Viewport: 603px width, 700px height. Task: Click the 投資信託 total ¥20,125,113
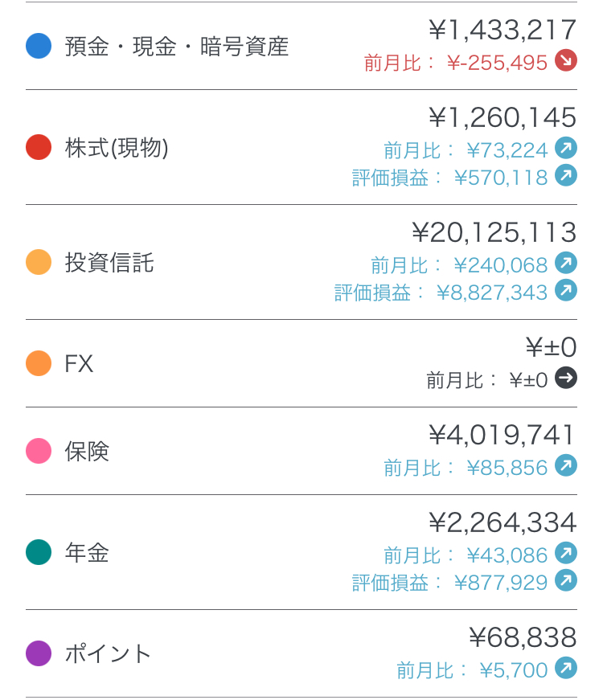(494, 232)
